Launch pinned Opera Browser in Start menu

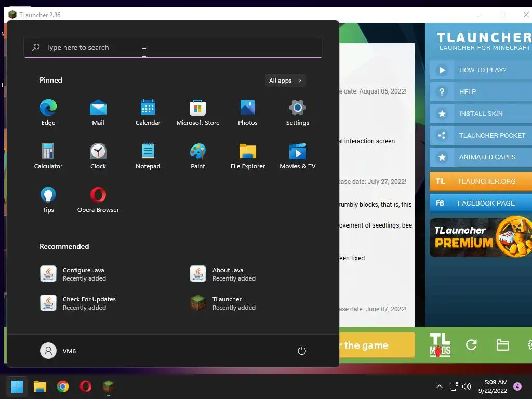click(98, 200)
